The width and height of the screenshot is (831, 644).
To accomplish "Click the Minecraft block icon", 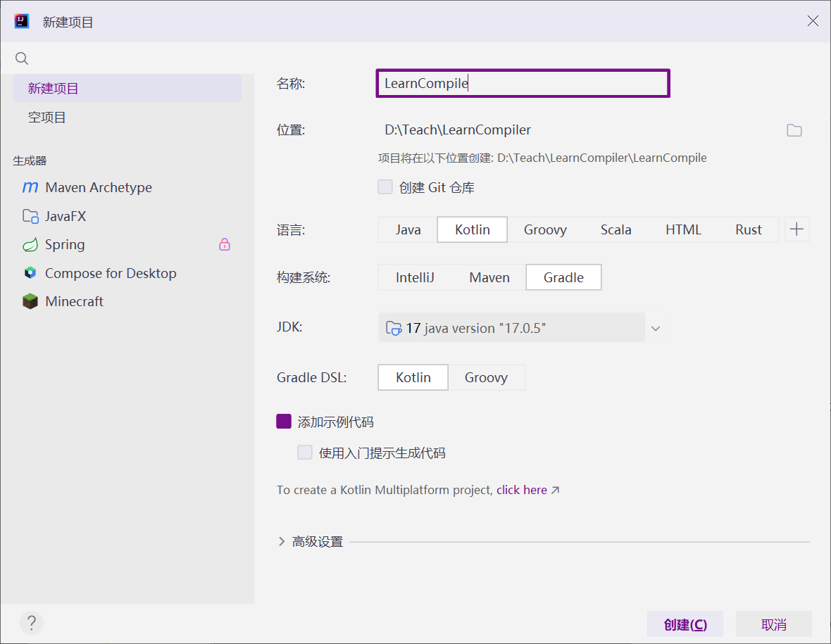I will pyautogui.click(x=30, y=301).
